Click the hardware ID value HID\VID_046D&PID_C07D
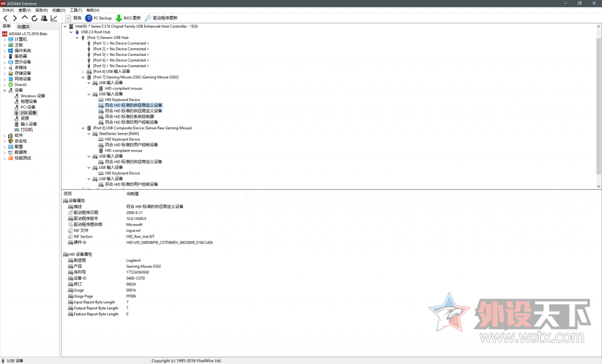Image resolution: width=602 pixels, height=364 pixels. click(x=169, y=243)
